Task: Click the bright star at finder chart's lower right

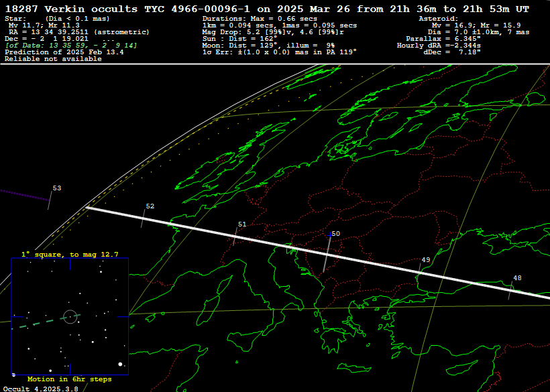Action: coord(120,365)
